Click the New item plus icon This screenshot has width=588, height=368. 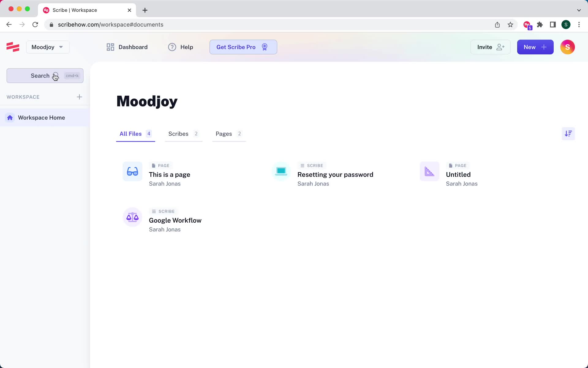(x=544, y=47)
